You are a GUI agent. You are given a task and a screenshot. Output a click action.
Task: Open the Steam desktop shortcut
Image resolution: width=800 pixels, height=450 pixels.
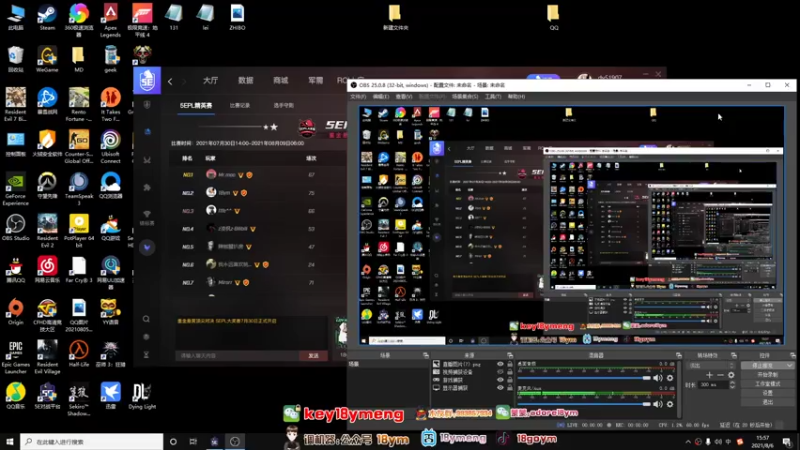pos(47,17)
